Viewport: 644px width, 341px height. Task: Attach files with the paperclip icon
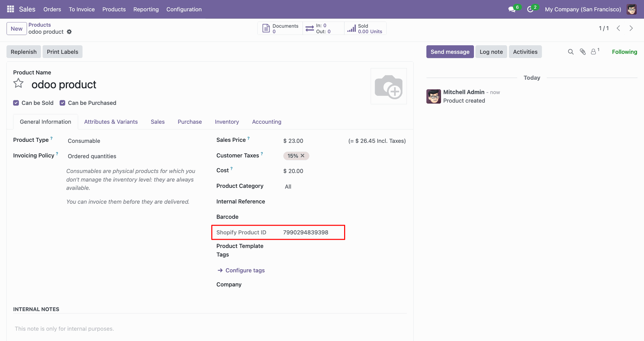pos(583,52)
